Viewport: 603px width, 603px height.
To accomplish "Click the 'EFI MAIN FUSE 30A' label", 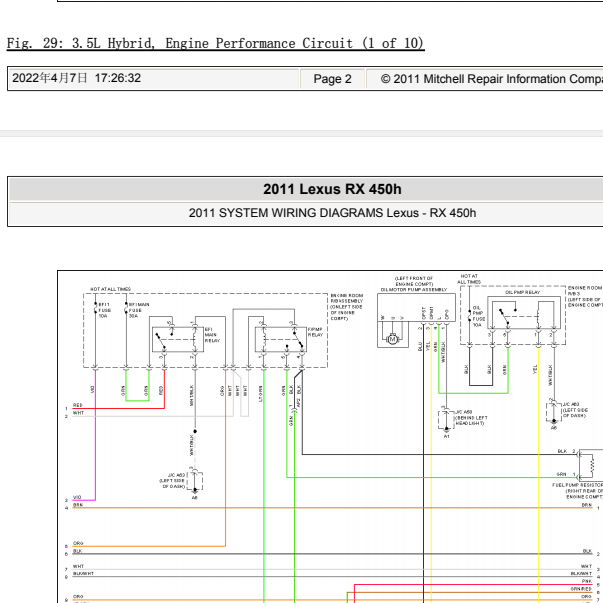I will [138, 310].
